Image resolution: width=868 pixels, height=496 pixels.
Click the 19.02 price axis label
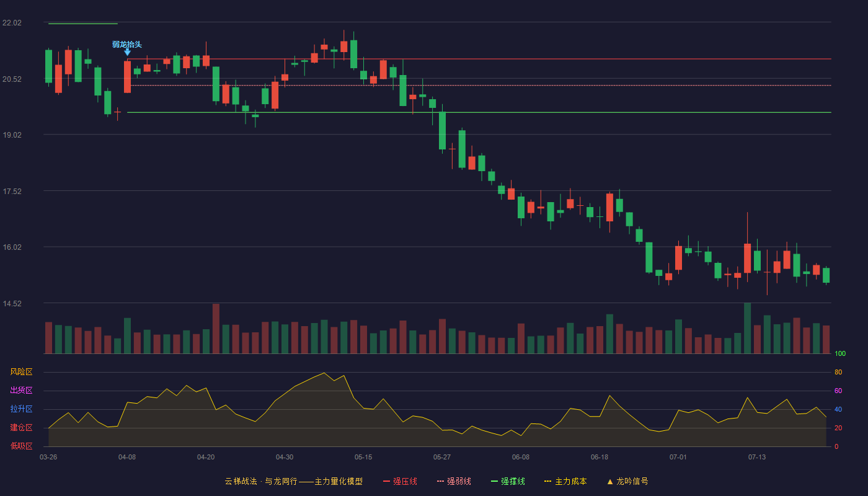(12, 135)
